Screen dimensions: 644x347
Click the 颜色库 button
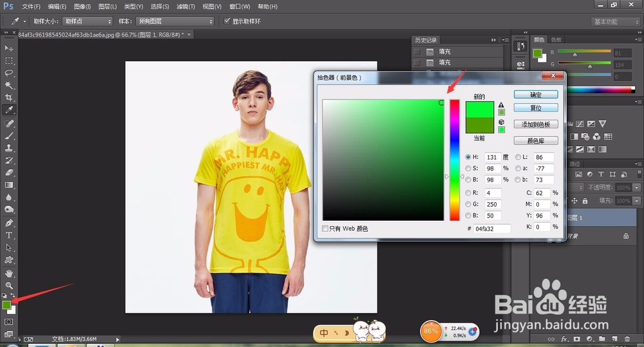536,141
